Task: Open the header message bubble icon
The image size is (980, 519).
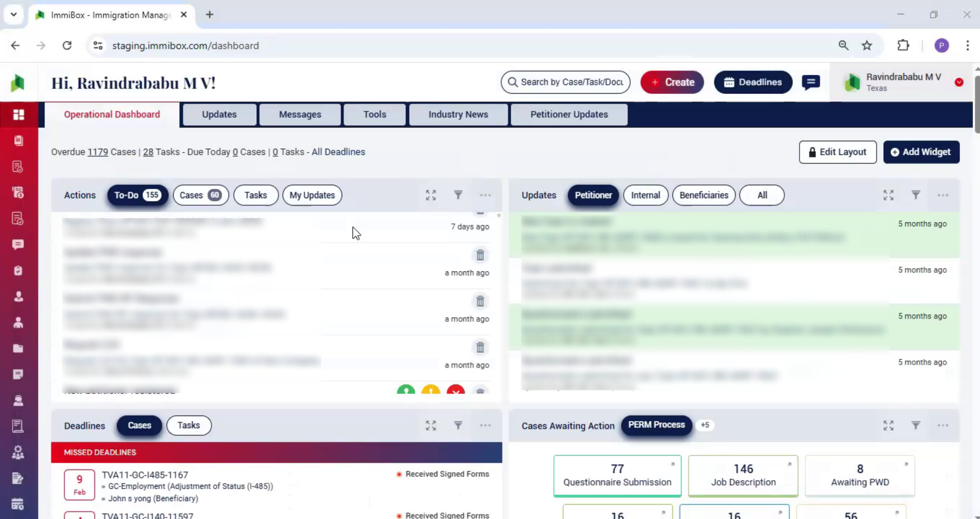Action: 811,82
